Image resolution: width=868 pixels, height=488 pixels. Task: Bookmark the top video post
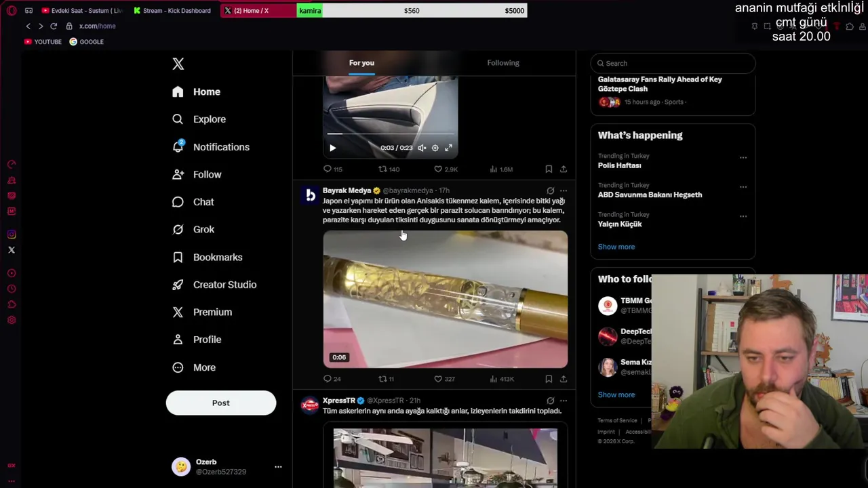click(x=549, y=169)
